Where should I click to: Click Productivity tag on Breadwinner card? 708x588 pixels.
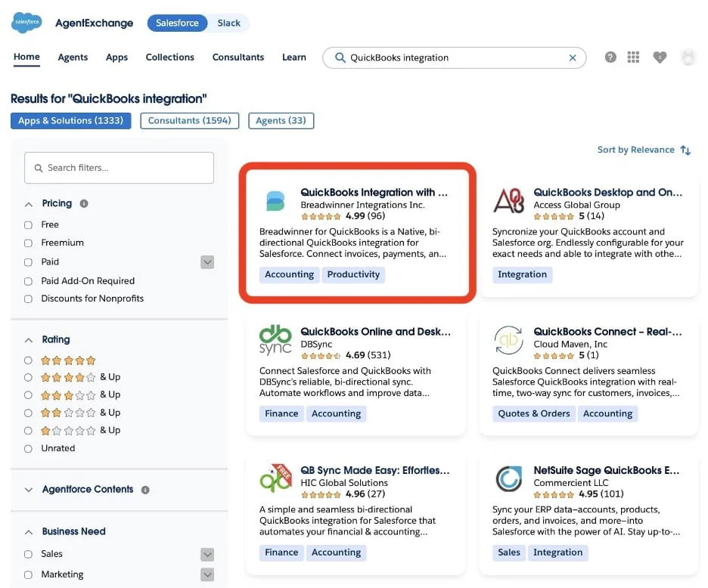click(x=353, y=274)
